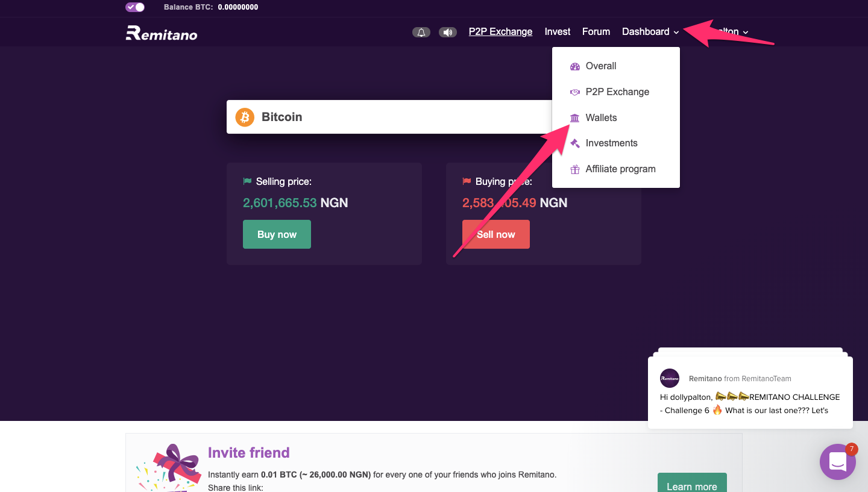Open the chat widget bubble icon
This screenshot has width=868, height=492.
click(838, 461)
